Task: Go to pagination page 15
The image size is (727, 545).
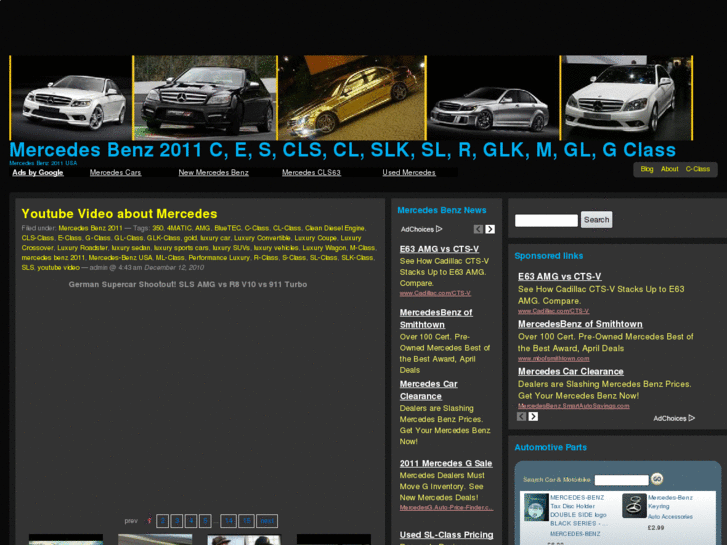Action: pos(247,521)
